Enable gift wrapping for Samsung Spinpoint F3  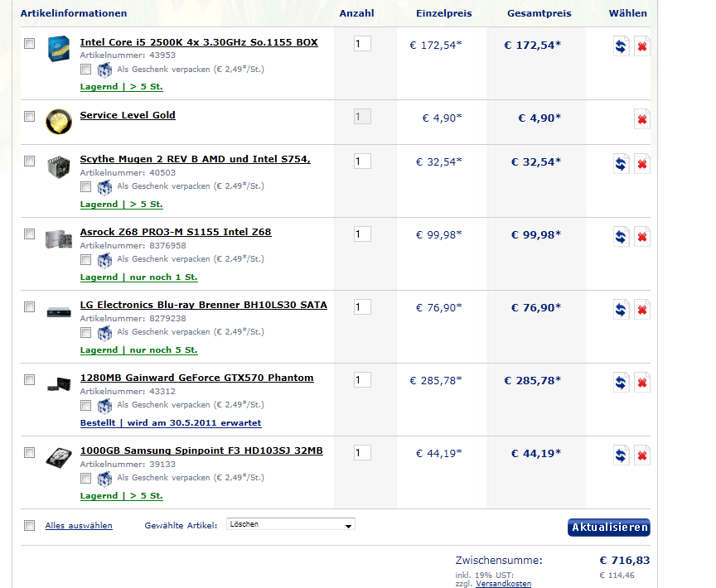85,478
